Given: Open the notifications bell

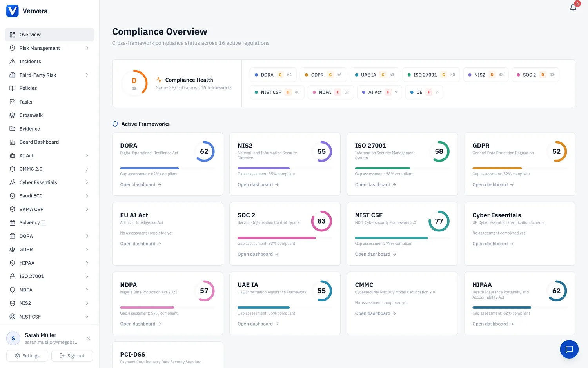Looking at the screenshot, I should point(573,7).
